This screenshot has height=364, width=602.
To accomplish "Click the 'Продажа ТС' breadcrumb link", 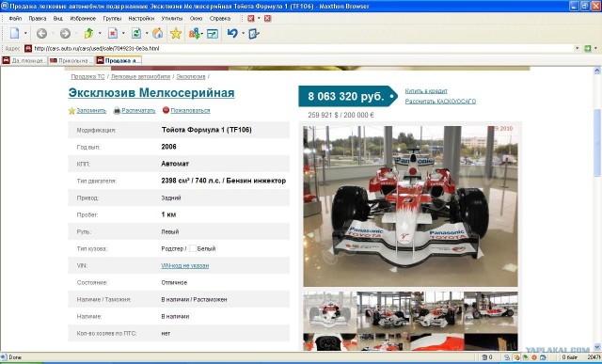I will [x=87, y=77].
